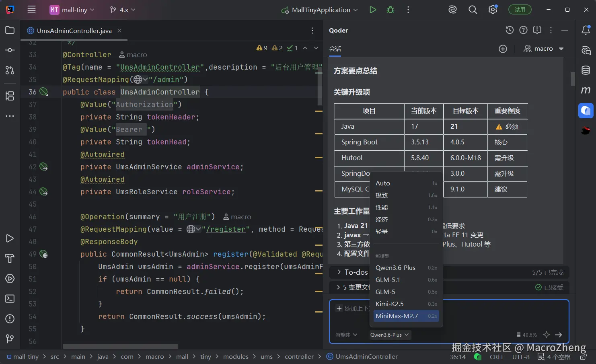Open the agent mode dropdown
The width and height of the screenshot is (596, 364).
(347, 335)
